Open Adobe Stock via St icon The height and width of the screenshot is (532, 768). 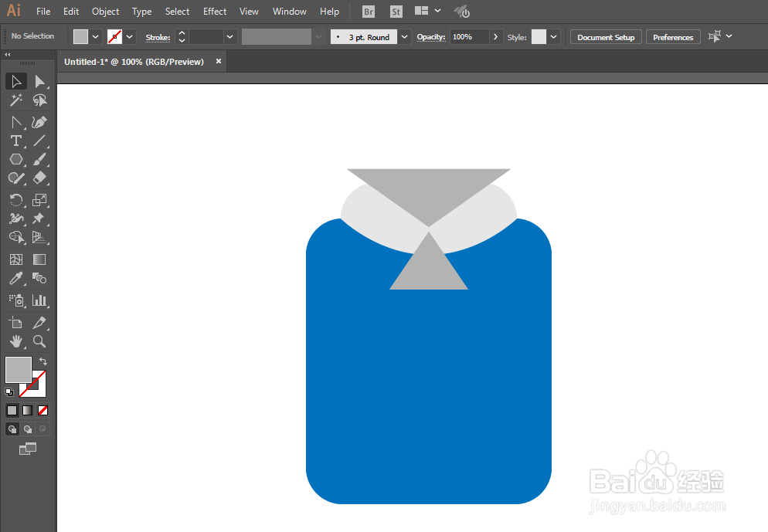point(396,12)
